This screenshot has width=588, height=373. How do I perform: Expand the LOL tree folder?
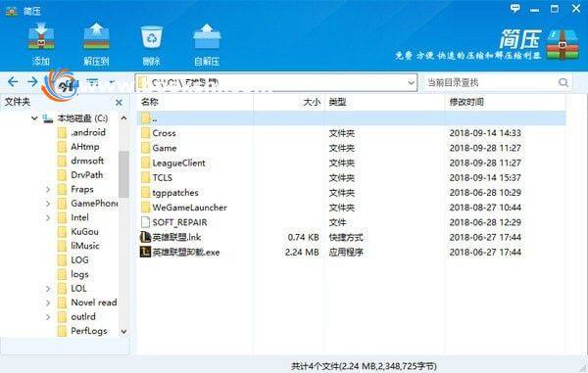click(48, 289)
